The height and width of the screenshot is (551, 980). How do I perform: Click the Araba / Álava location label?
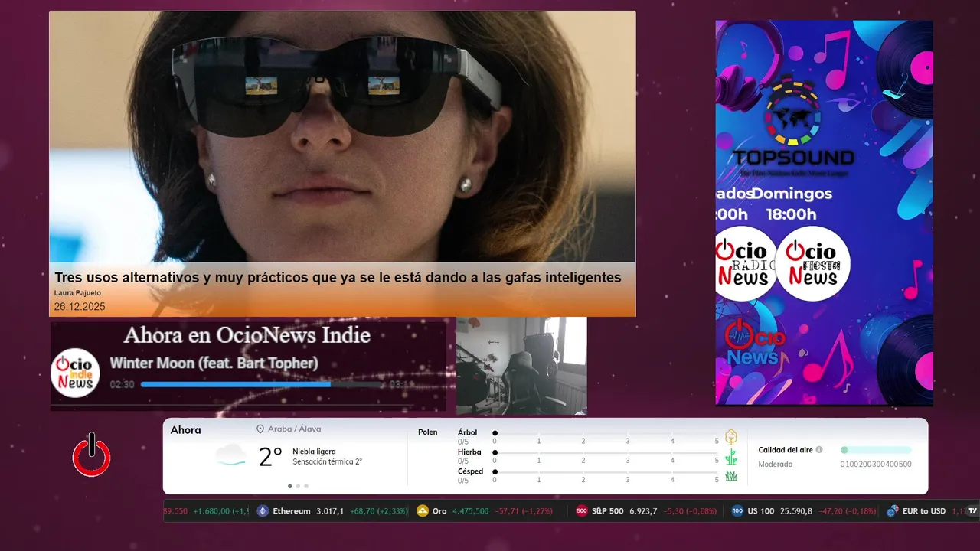tap(294, 429)
